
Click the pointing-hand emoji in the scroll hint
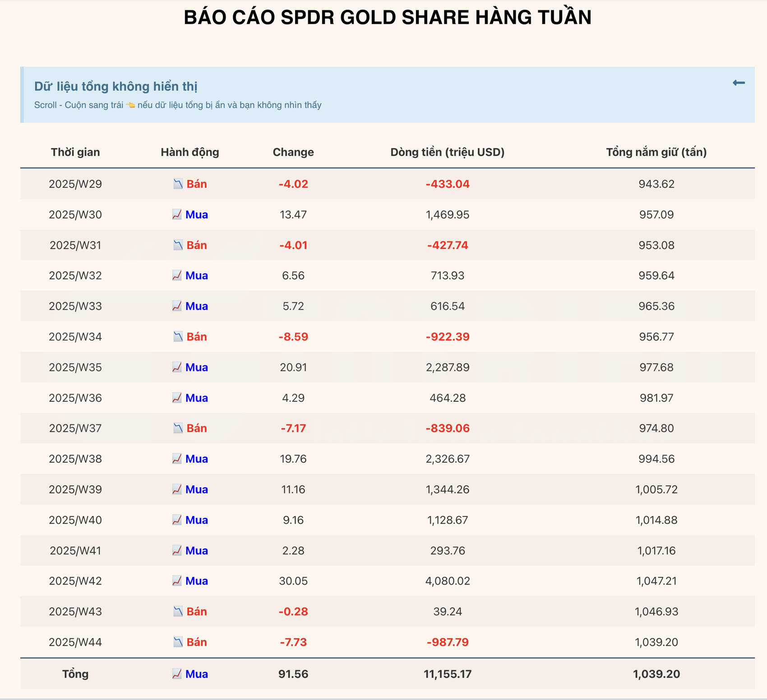(x=130, y=105)
